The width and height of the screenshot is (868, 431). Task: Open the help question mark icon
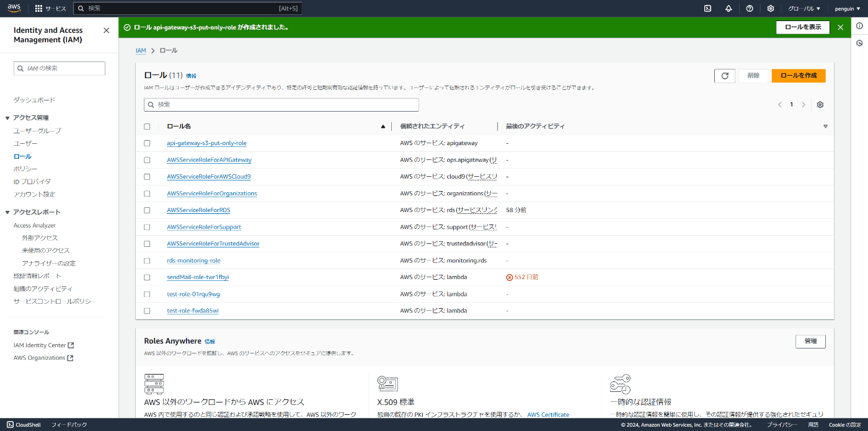coord(750,9)
